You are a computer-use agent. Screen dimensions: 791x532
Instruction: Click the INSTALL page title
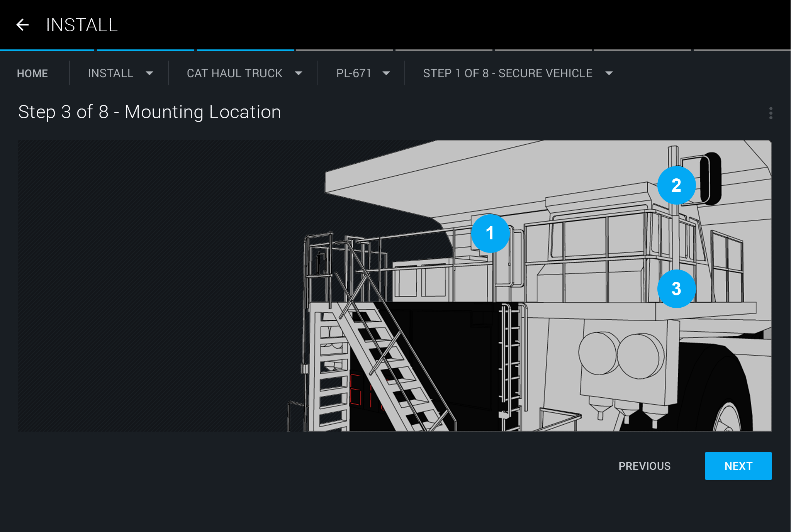pos(82,25)
